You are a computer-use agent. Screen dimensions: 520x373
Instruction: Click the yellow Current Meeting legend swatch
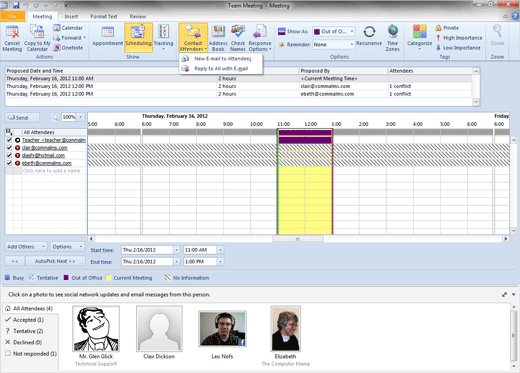point(108,278)
